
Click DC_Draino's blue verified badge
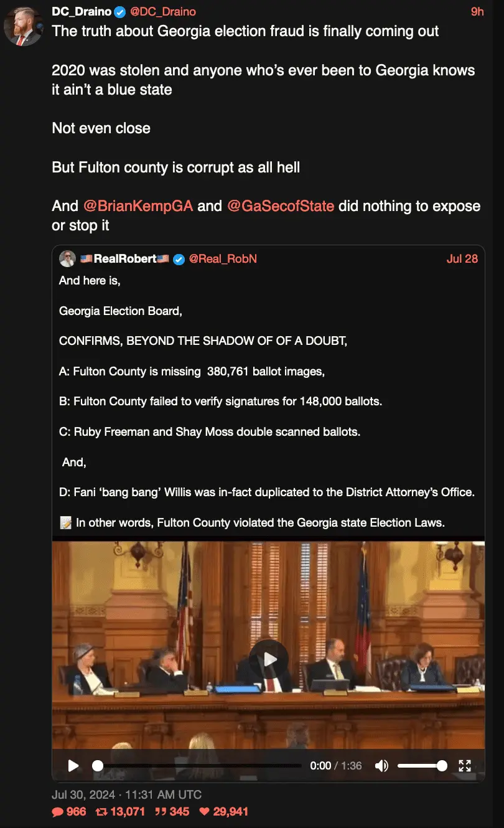120,12
